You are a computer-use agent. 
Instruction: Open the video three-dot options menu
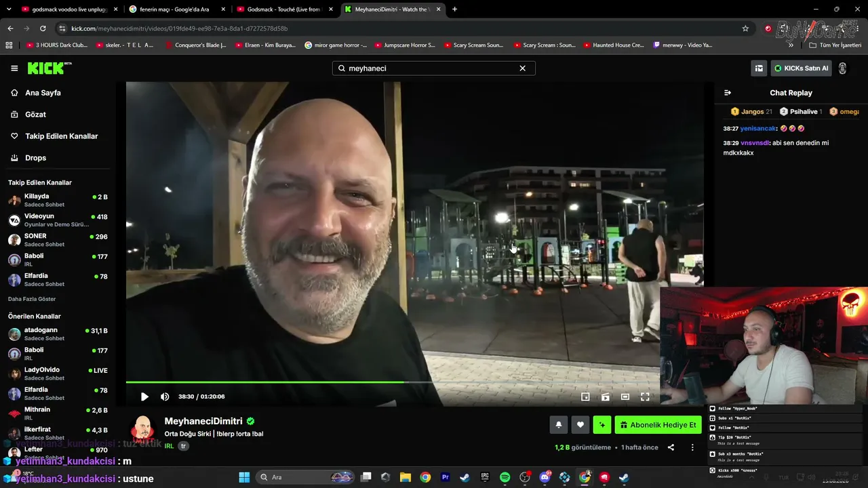pyautogui.click(x=692, y=447)
